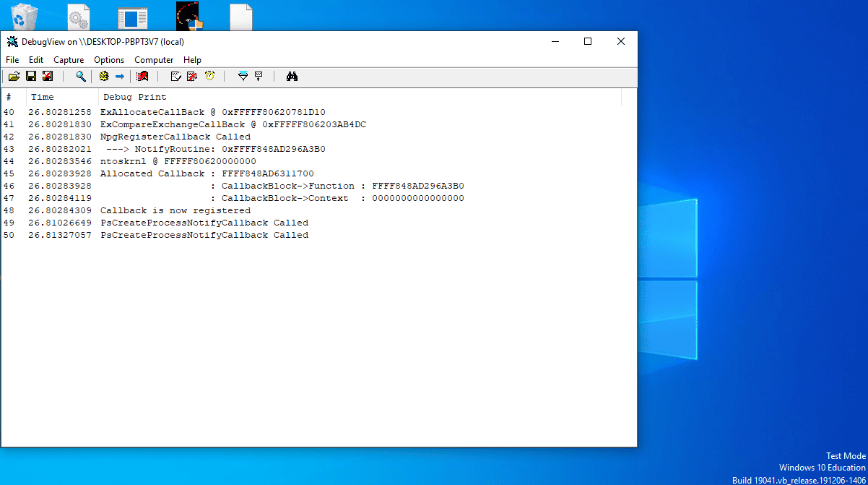Open the Capture menu
Viewport: 868px width, 485px height.
coord(69,60)
